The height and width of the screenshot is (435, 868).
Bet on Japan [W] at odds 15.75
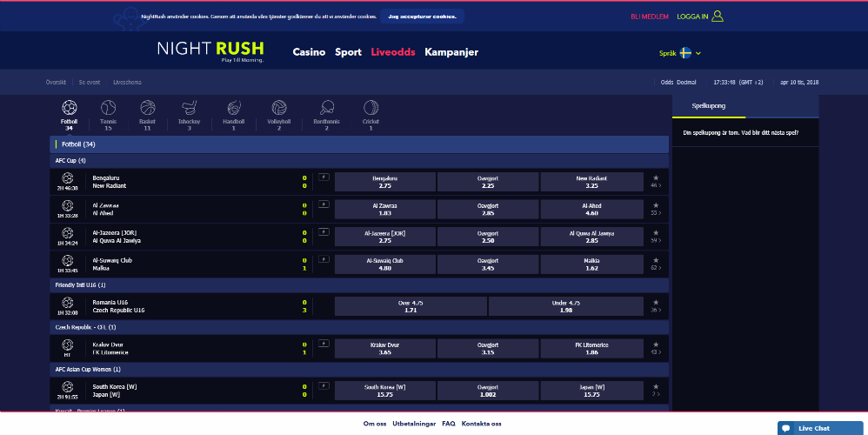pyautogui.click(x=591, y=391)
